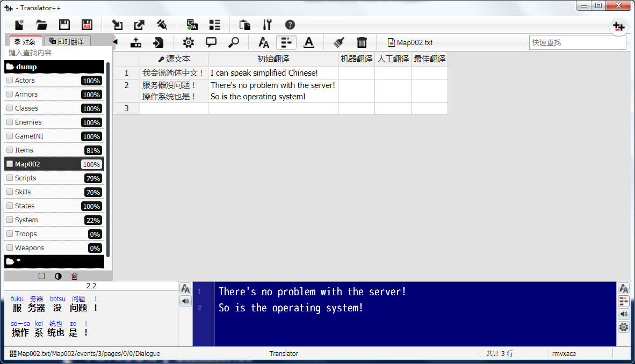Click the comment bubble icon
Viewport: 635px width, 364px height.
211,42
